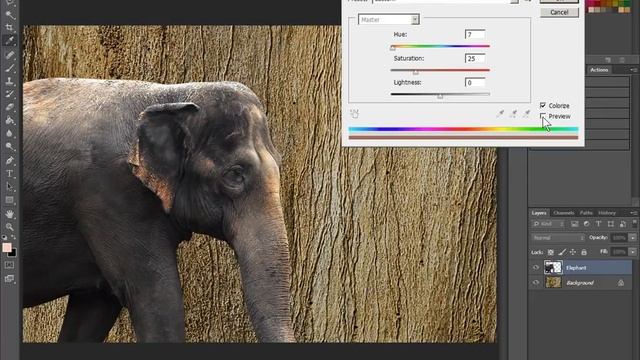This screenshot has width=640, height=360.
Task: Click the background color swatch
Action: click(13, 253)
